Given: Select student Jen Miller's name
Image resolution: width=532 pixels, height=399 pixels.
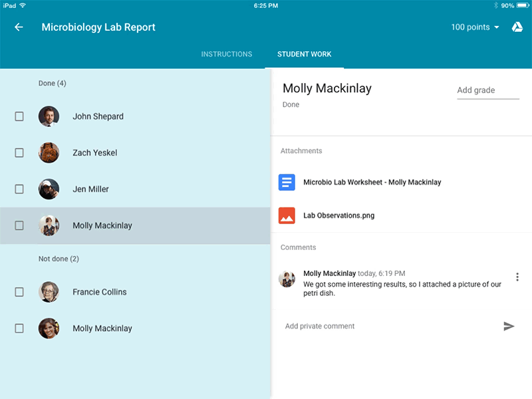Looking at the screenshot, I should click(90, 189).
